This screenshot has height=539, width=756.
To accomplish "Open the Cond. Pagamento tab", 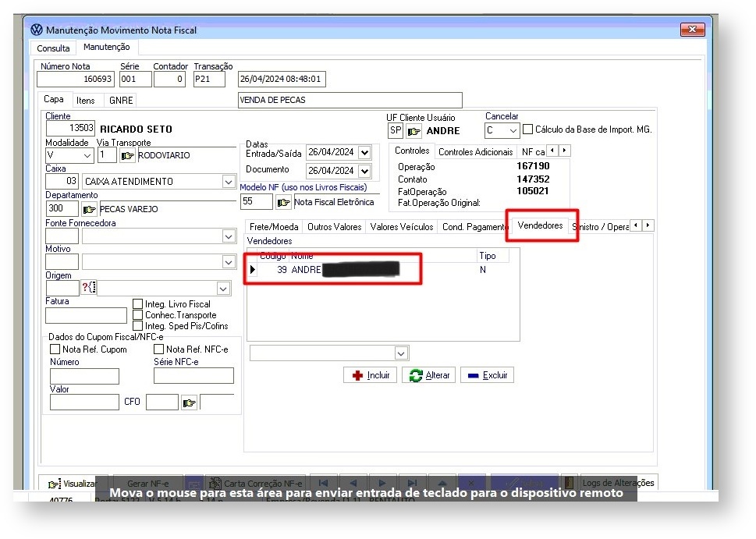I will [474, 226].
